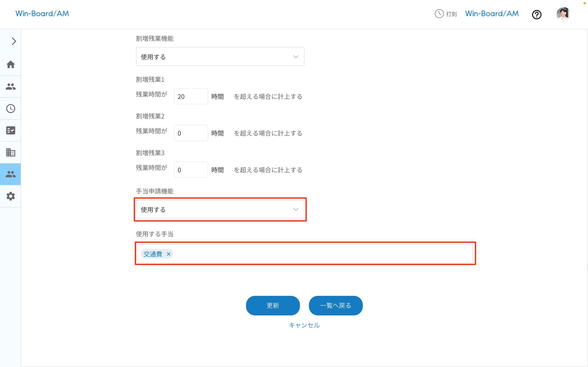This screenshot has width=588, height=367.
Task: Open the home screen from the sidebar
Action: click(10, 65)
